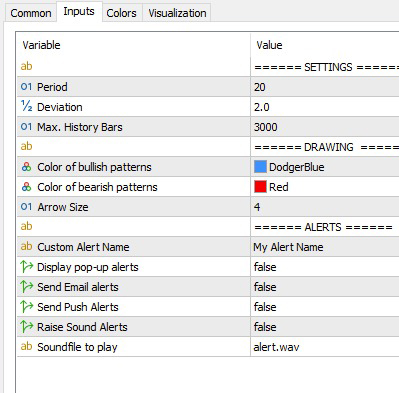Viewport: 399px width, 393px height.
Task: Click the Red color swatch
Action: 260,187
